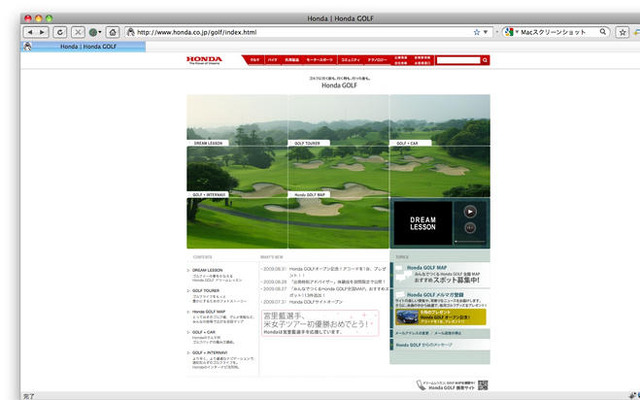Reload the page with the refresh button
Screen dimensions: 640x400
60,32
